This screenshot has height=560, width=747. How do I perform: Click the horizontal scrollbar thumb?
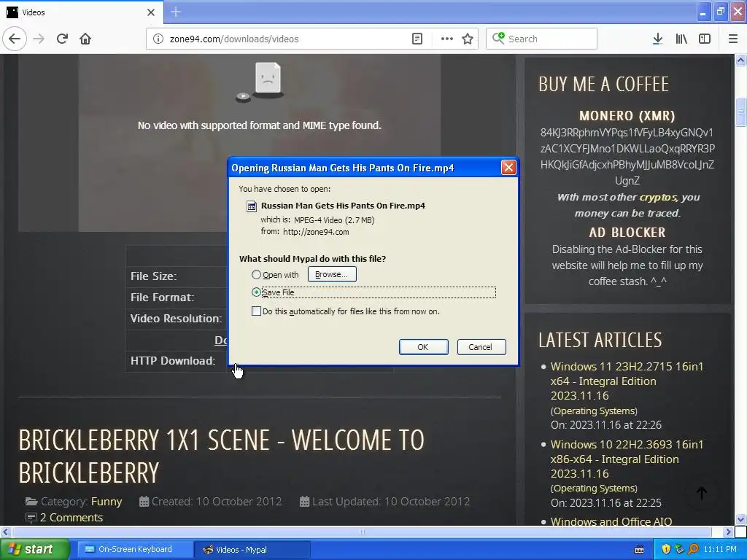click(x=362, y=532)
